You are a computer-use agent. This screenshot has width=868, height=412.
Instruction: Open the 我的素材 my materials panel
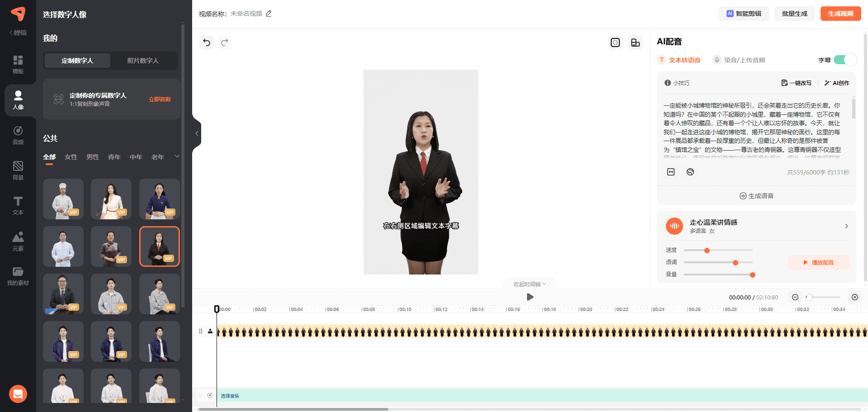tap(18, 276)
